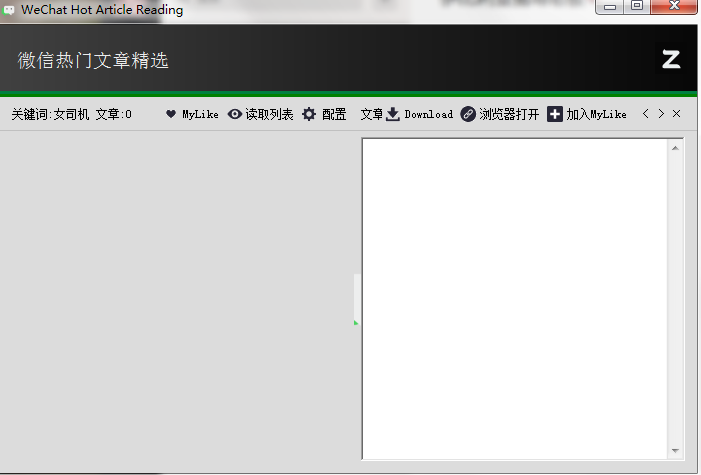Click the download arrow icon
The width and height of the screenshot is (701, 475).
point(393,114)
